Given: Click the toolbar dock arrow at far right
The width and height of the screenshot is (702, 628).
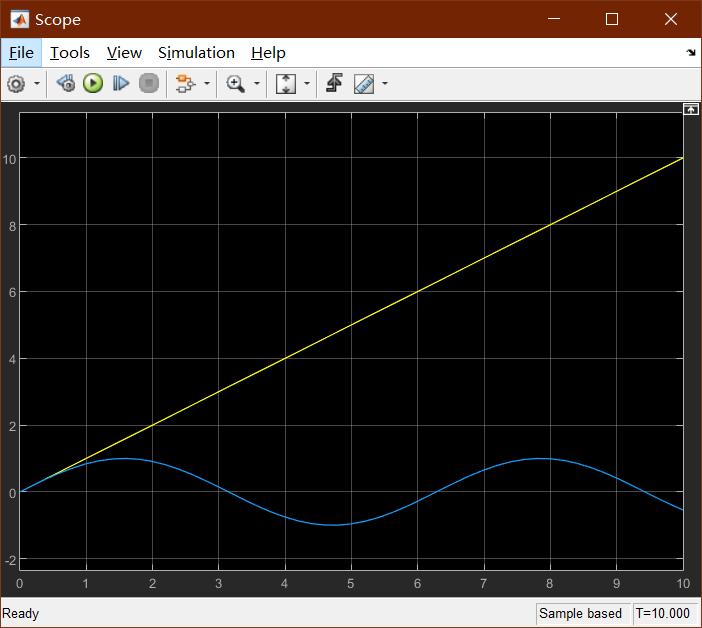Looking at the screenshot, I should pos(690,53).
